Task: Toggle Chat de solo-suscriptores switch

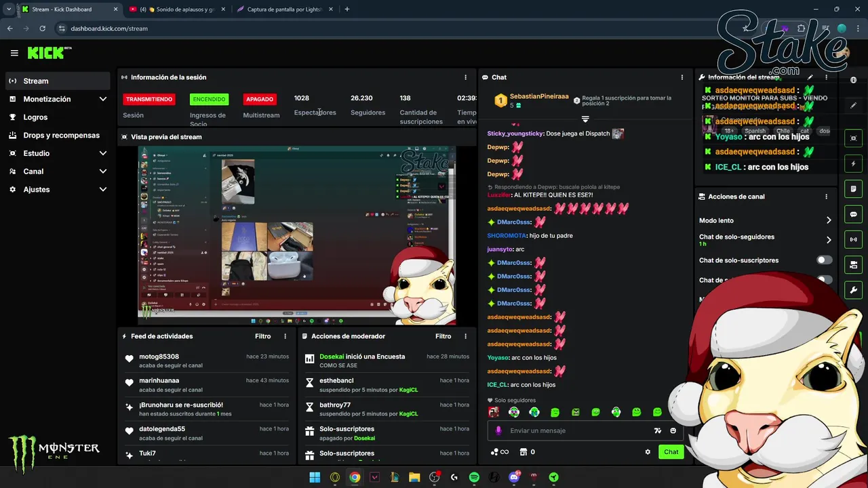Action: (x=824, y=260)
